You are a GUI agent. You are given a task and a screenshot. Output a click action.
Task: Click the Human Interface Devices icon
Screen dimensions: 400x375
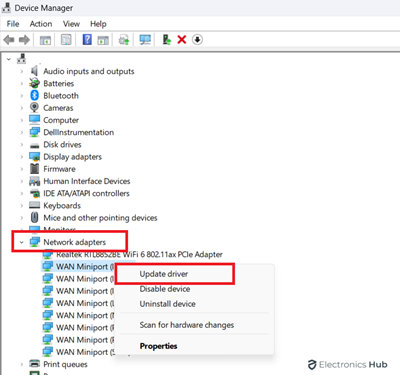coord(34,181)
